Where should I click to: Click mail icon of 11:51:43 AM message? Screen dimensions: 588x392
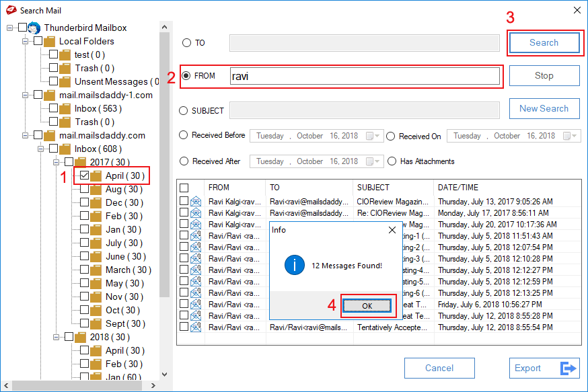click(x=196, y=236)
